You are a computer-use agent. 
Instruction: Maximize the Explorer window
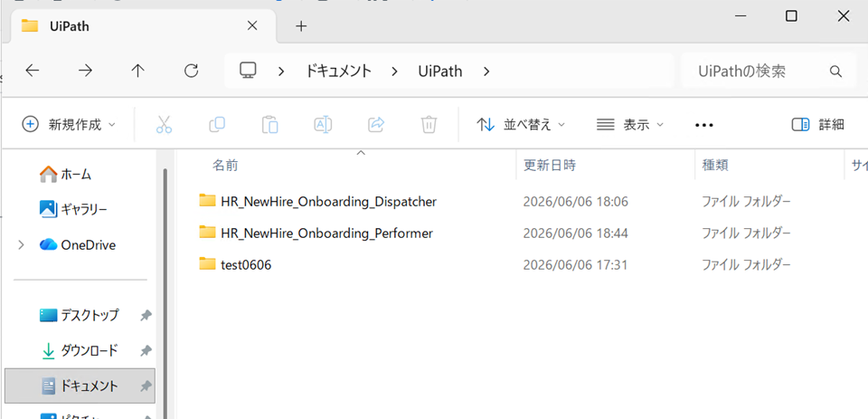[792, 16]
